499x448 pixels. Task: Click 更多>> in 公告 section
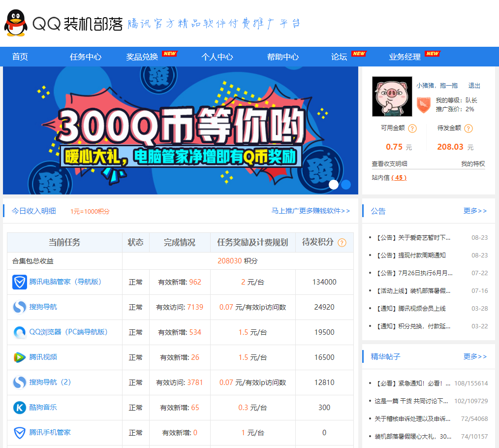[x=475, y=211]
